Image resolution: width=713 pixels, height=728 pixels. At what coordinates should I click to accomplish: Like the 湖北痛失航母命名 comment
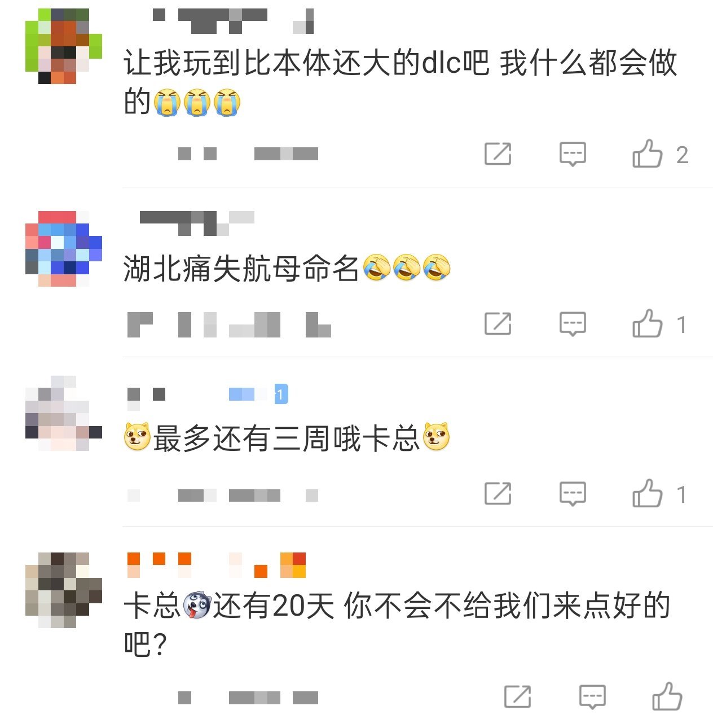tap(647, 323)
